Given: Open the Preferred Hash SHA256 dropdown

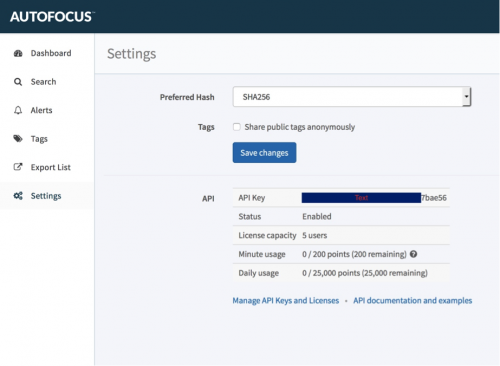Looking at the screenshot, I should pyautogui.click(x=352, y=97).
